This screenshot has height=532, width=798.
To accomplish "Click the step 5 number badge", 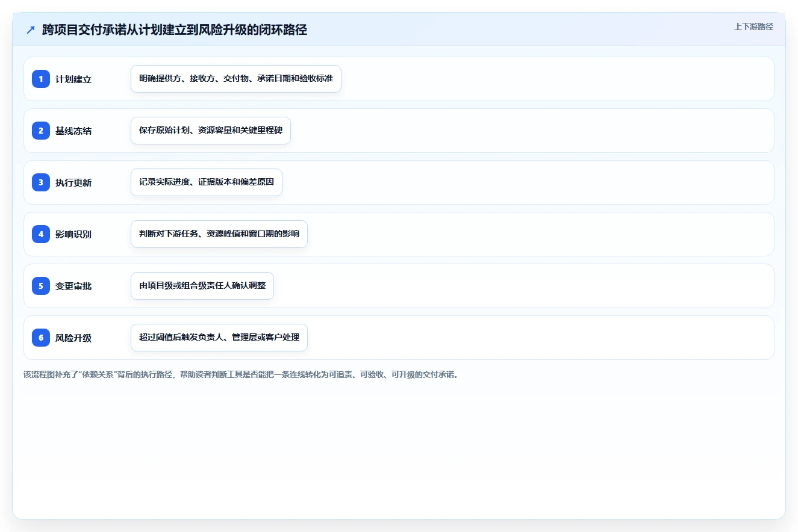I will 41,286.
